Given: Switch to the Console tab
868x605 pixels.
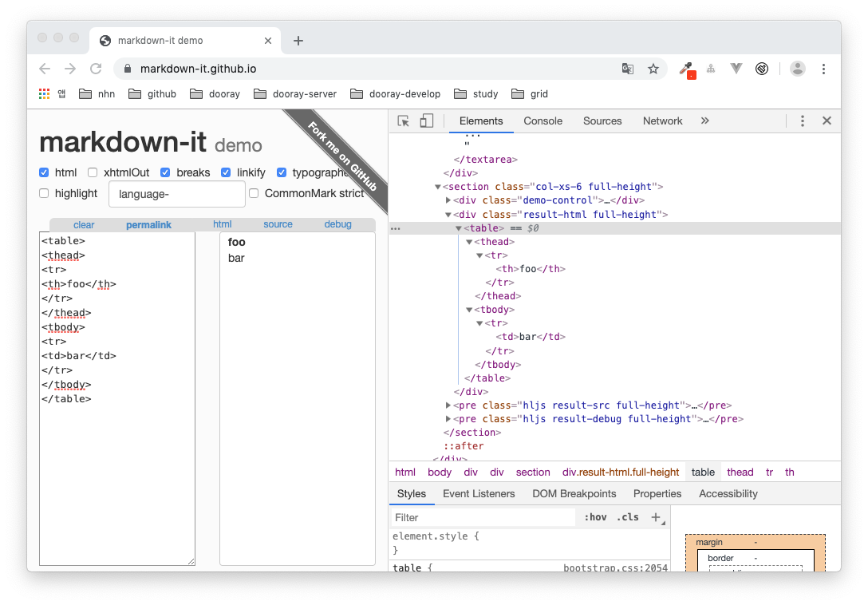Looking at the screenshot, I should pos(543,121).
